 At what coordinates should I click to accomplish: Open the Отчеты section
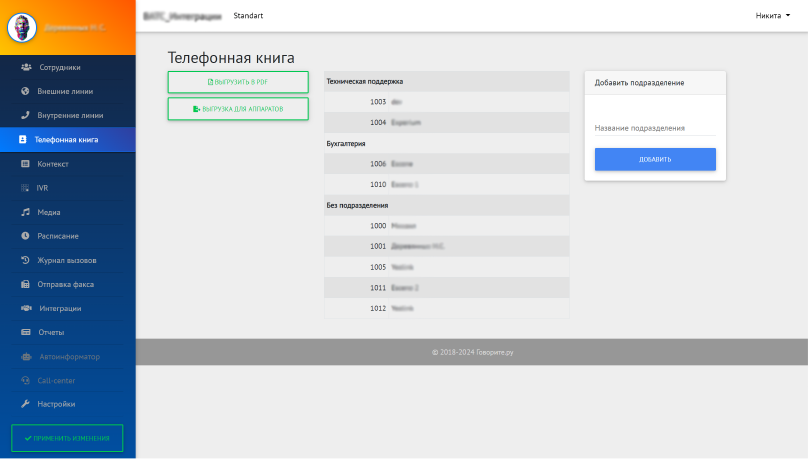pyautogui.click(x=51, y=332)
